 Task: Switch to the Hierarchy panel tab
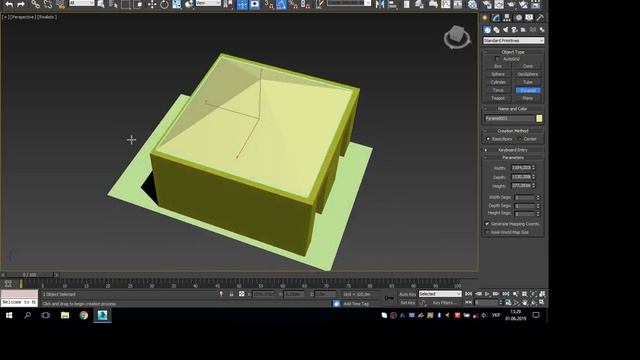coord(507,18)
